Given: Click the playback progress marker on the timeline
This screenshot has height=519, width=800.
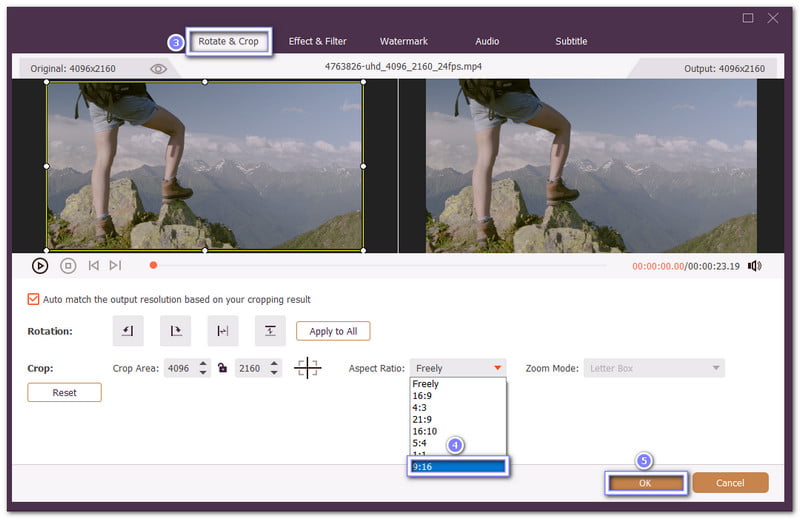Looking at the screenshot, I should click(153, 266).
